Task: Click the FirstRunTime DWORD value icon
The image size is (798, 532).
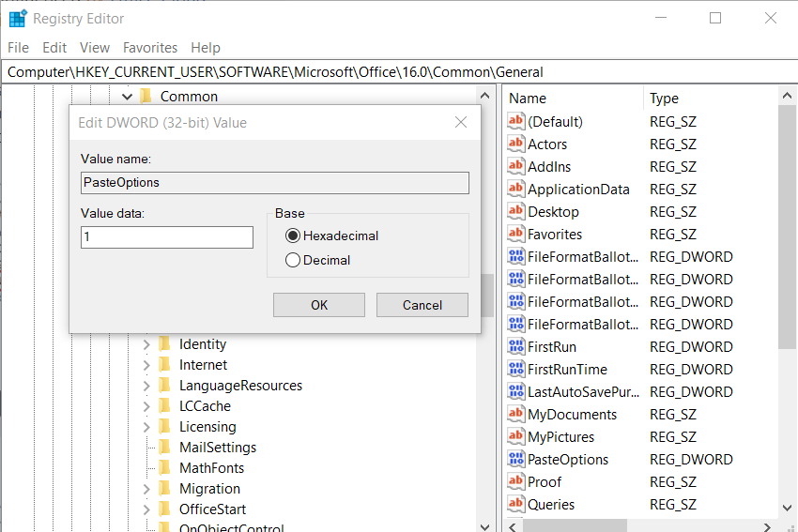Action: 515,369
